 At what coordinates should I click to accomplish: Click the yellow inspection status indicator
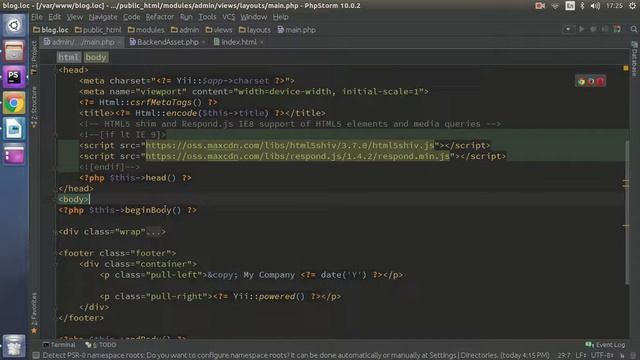(x=626, y=68)
